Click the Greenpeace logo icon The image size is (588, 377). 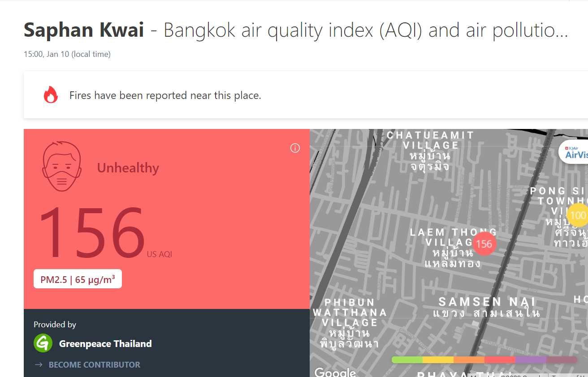click(x=43, y=343)
